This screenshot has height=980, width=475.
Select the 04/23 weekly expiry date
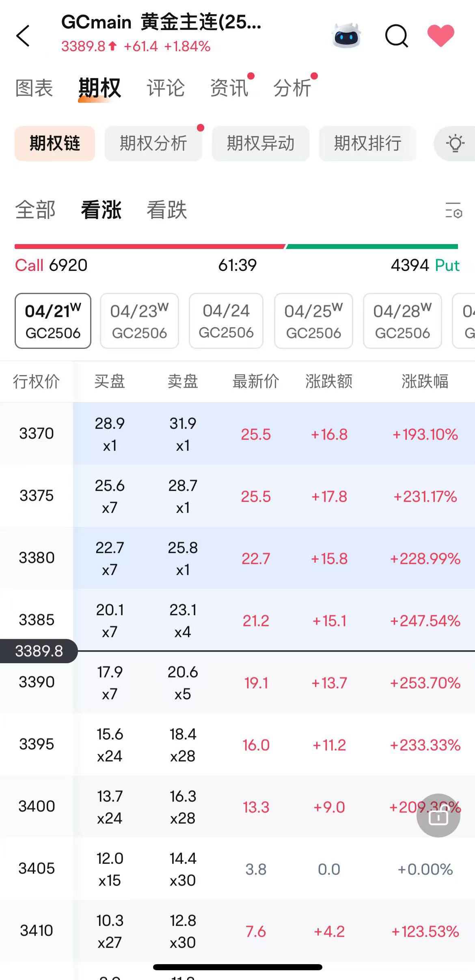click(x=139, y=321)
